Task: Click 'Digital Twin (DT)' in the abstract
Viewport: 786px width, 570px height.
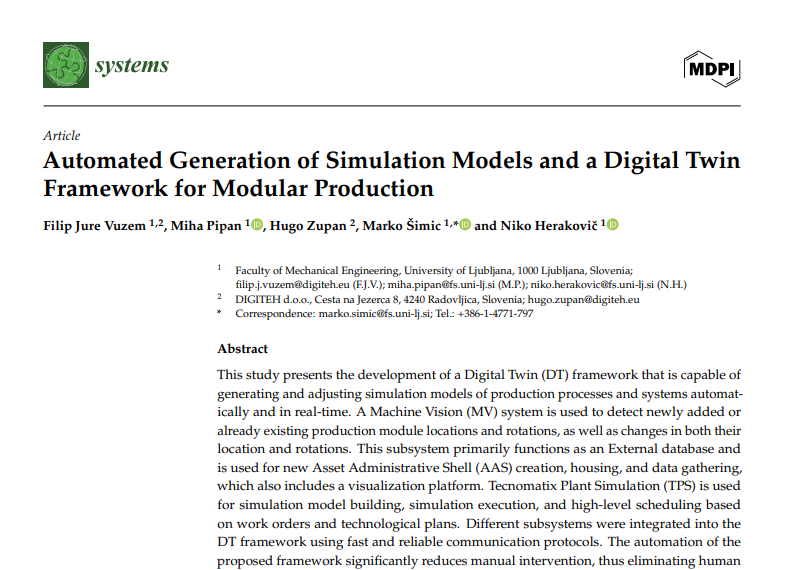Action: tap(516, 375)
